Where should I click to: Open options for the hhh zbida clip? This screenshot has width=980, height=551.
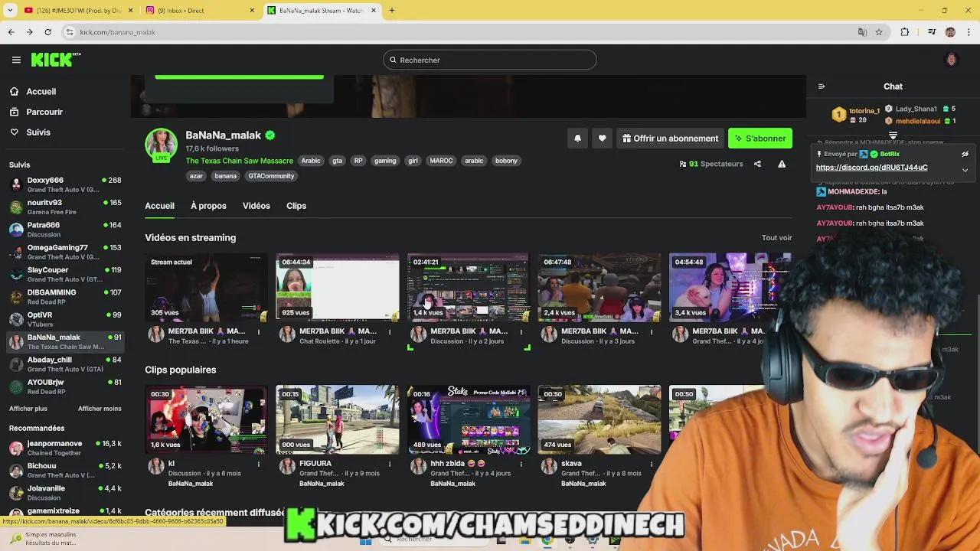521,464
